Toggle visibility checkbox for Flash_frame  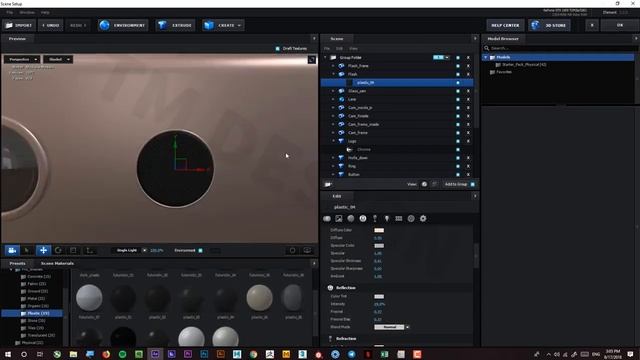point(458,66)
